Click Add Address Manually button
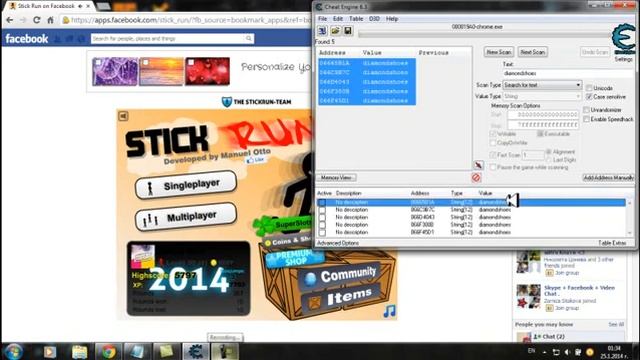640x360 pixels. (x=608, y=178)
